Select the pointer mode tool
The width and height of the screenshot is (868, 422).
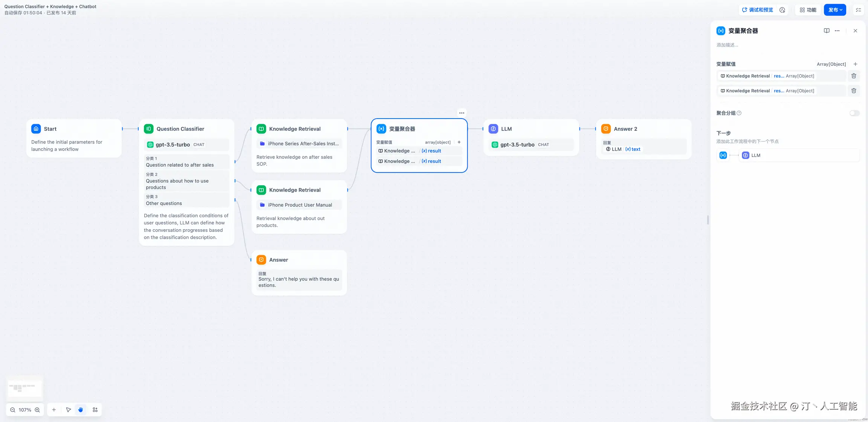pyautogui.click(x=68, y=410)
